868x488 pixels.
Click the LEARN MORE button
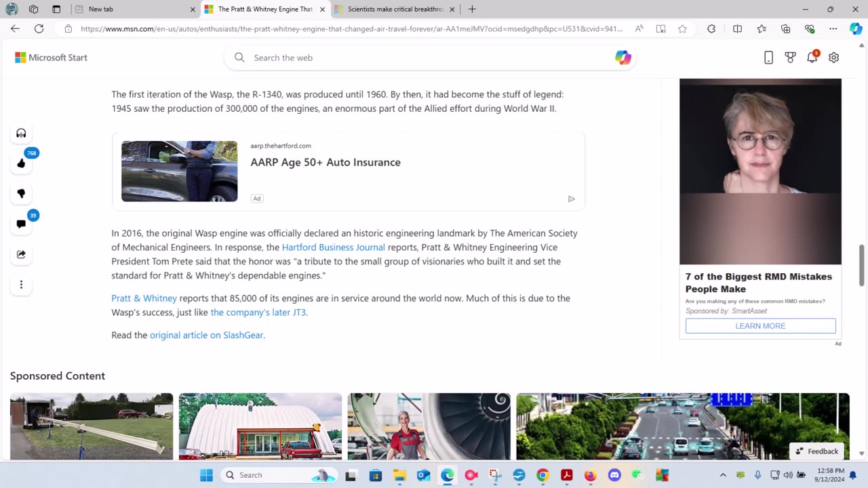click(760, 326)
